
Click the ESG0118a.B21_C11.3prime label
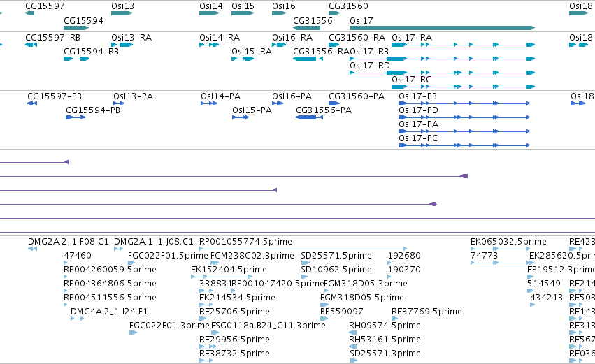(268, 326)
